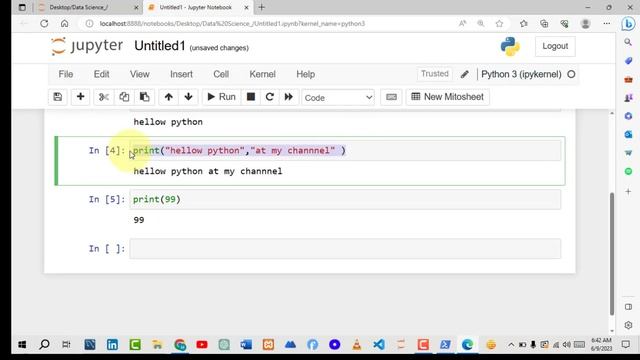Open the Kernel menu
This screenshot has height=360, width=640.
click(x=262, y=74)
